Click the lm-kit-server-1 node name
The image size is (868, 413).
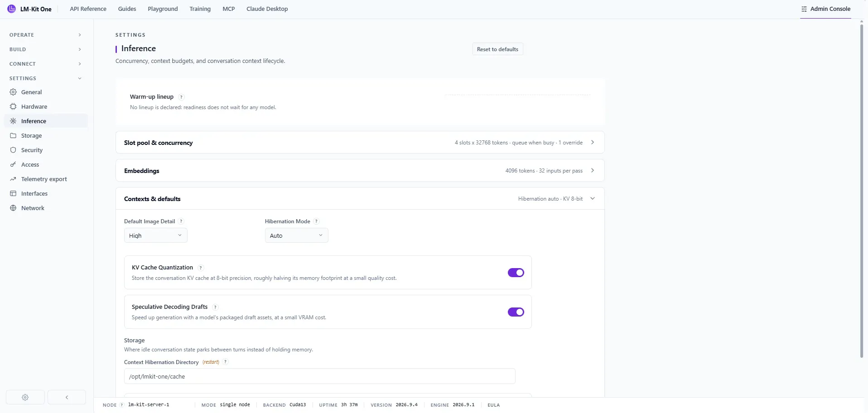click(149, 405)
